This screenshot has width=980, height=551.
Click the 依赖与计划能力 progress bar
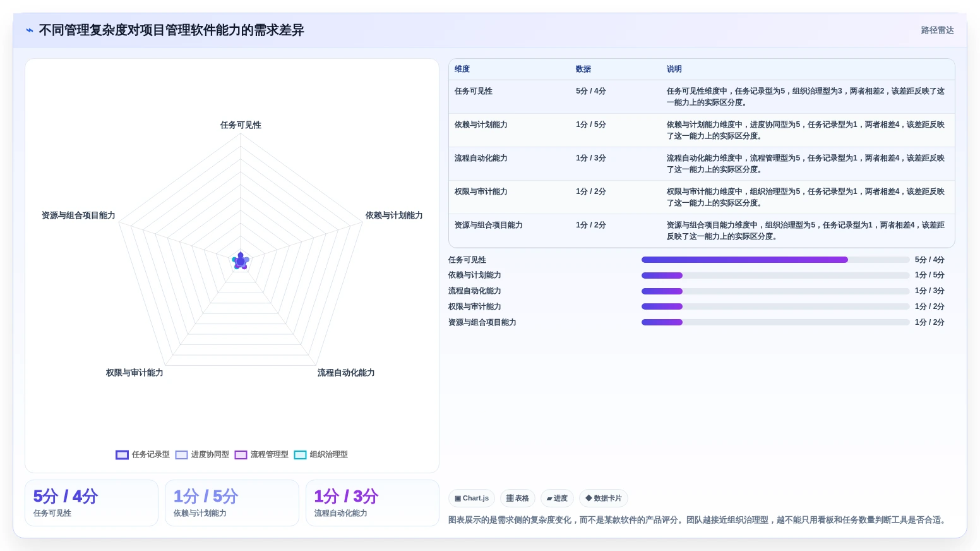coord(775,275)
